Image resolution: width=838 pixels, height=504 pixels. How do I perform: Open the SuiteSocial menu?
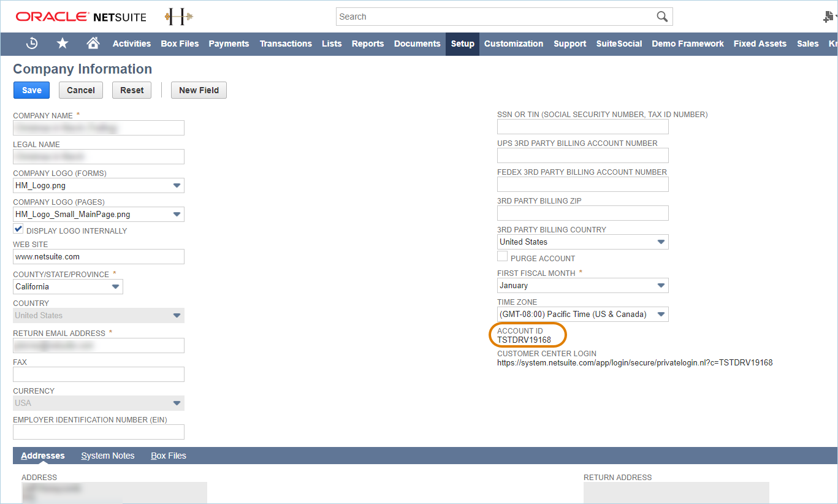619,44
